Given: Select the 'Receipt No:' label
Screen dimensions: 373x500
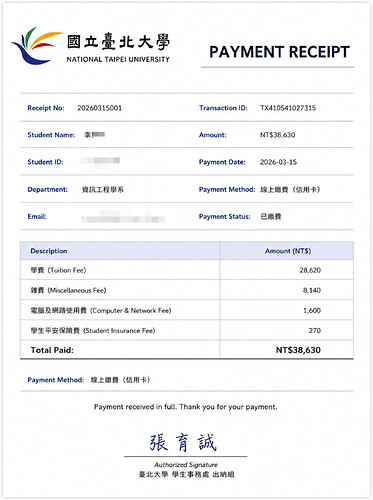Looking at the screenshot, I should [x=46, y=108].
